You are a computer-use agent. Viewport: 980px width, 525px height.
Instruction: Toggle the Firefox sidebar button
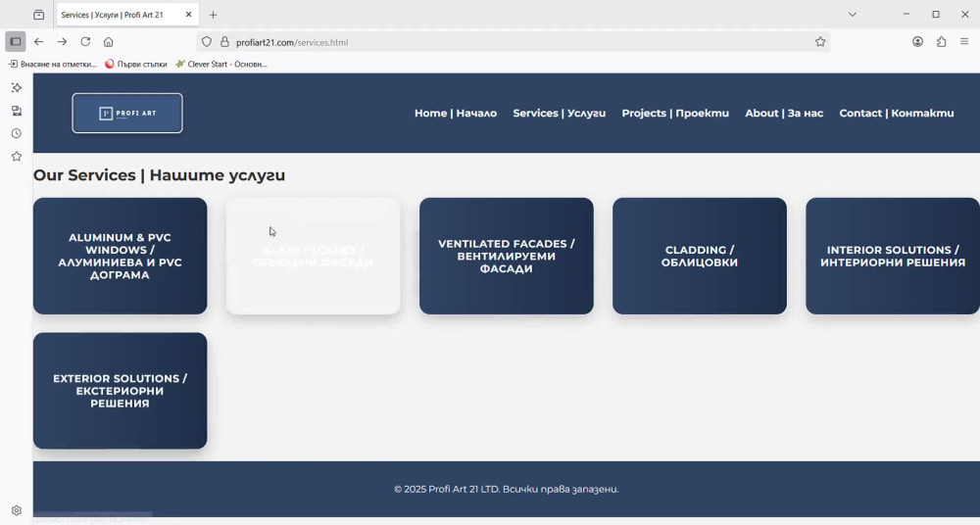coord(16,42)
